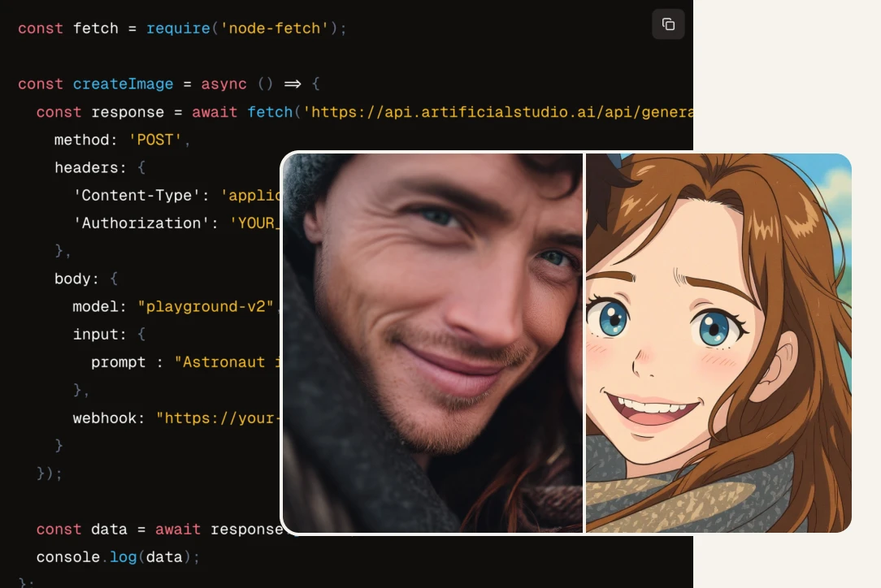Click the copy code icon
The height and width of the screenshot is (588, 881).
pyautogui.click(x=668, y=24)
